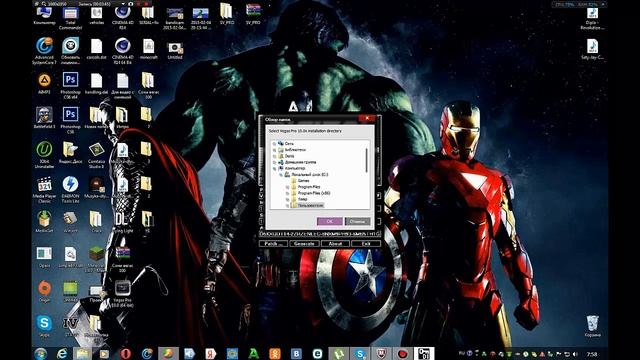Expand the Сеть tree node

(x=275, y=144)
